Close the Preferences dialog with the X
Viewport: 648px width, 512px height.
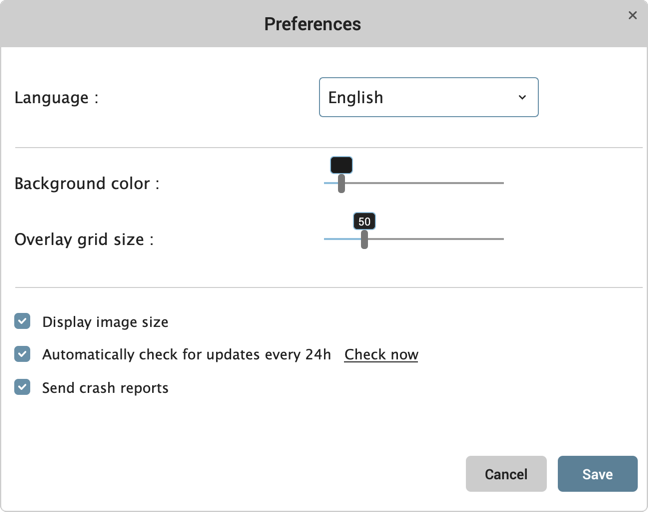pos(632,15)
